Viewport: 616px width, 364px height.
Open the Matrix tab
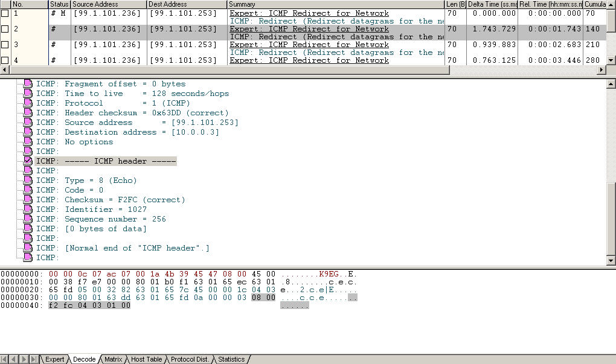pos(112,359)
